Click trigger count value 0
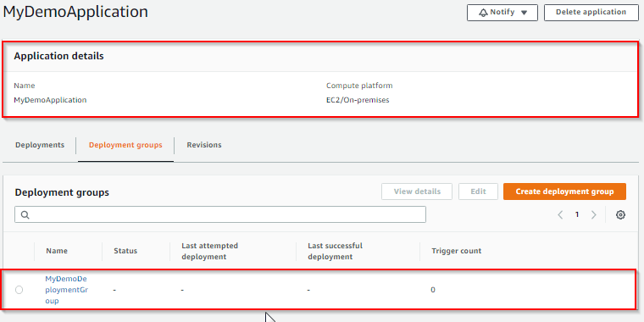This screenshot has height=322, width=644. [x=433, y=290]
